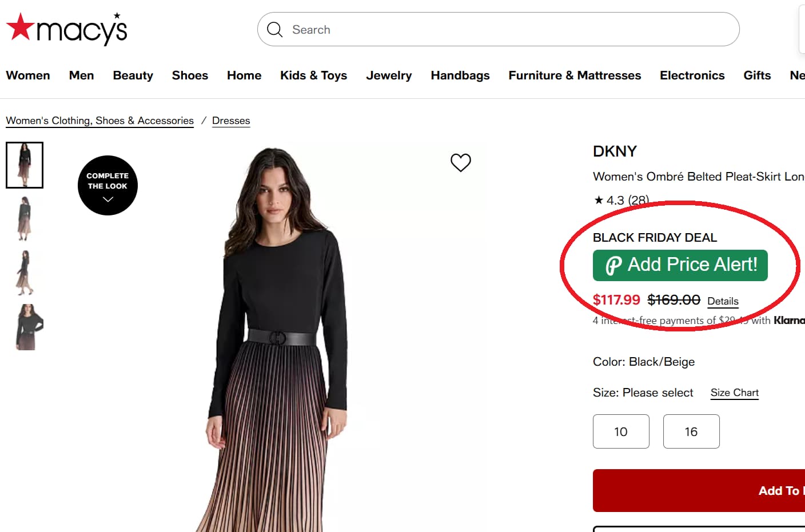Open the Electronics navigation menu
The image size is (805, 532).
(692, 75)
